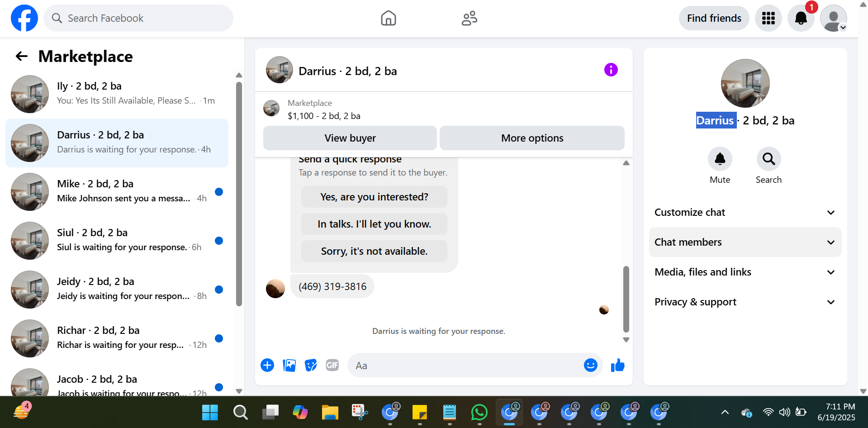Expand the Chat members section

coord(745,242)
